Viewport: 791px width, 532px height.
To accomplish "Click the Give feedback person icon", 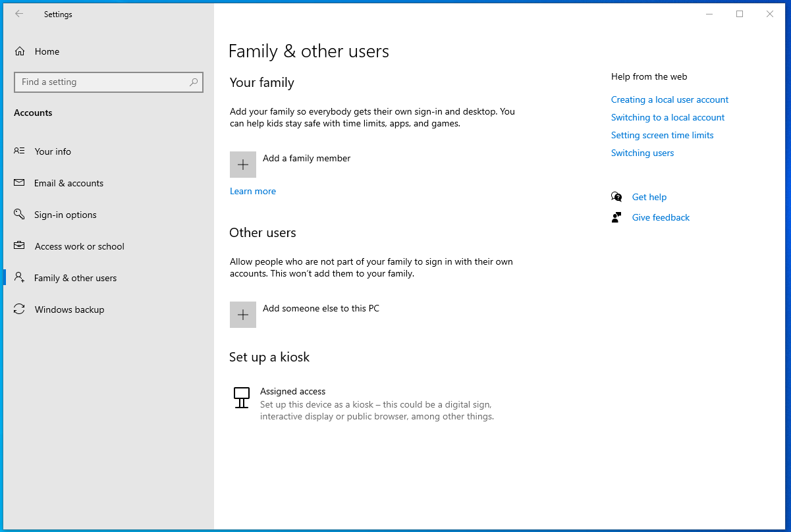I will click(x=616, y=217).
